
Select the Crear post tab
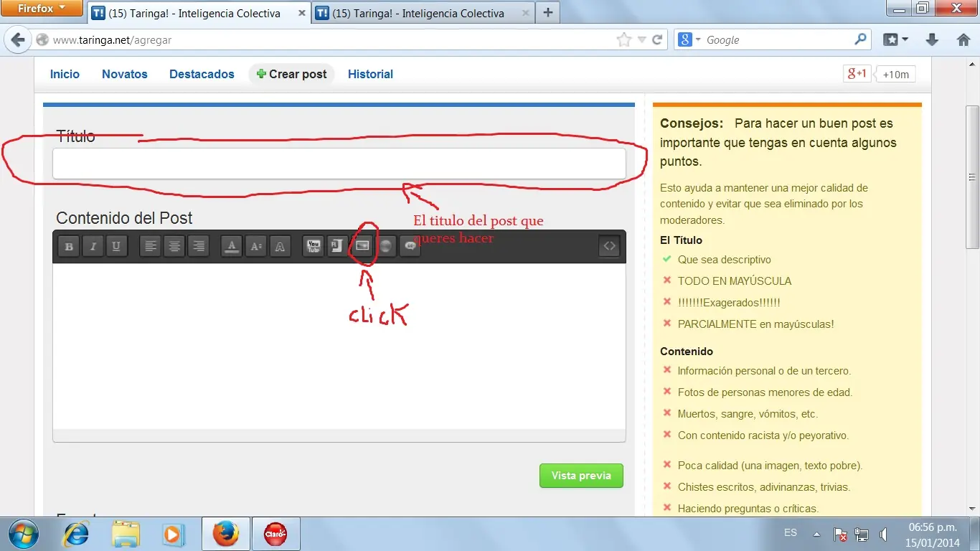coord(291,74)
